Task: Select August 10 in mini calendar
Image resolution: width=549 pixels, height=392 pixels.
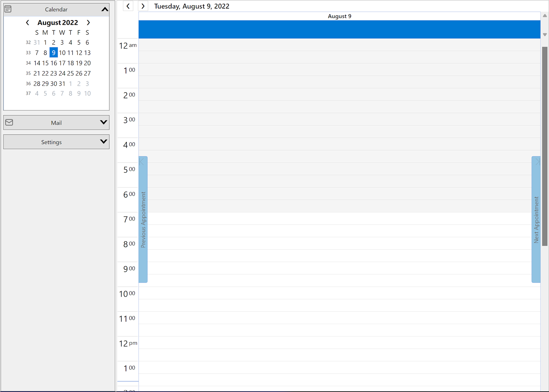Action: tap(62, 52)
